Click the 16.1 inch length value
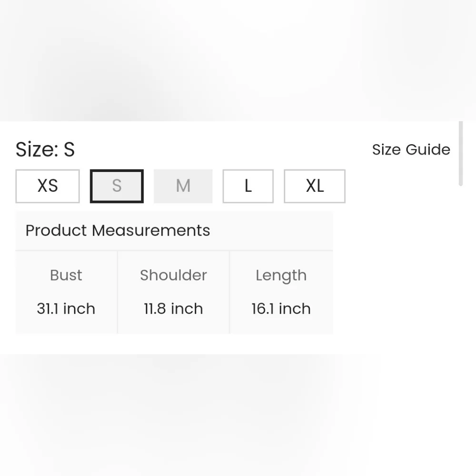The image size is (476, 476). click(281, 308)
